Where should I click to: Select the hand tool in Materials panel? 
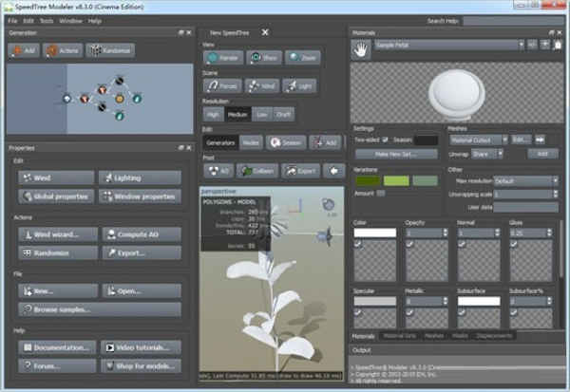[x=361, y=46]
